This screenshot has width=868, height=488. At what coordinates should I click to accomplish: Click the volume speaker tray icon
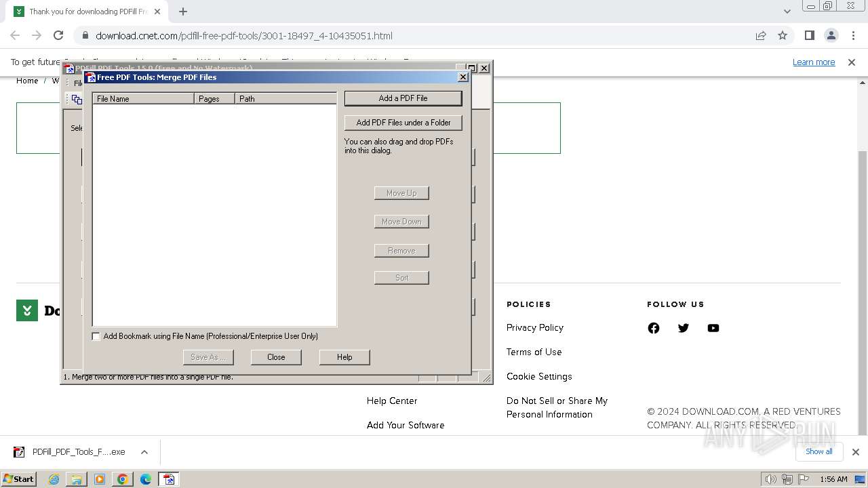pos(771,479)
